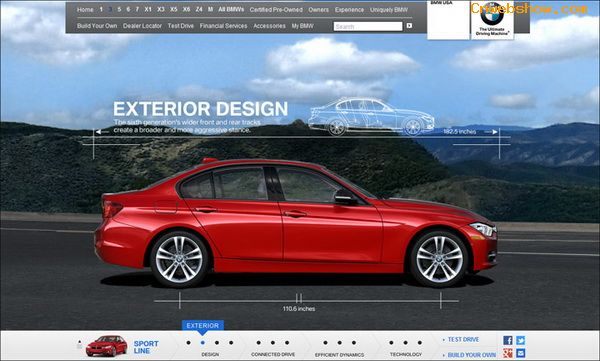
Task: Select the first Design section dot
Action: click(x=188, y=343)
